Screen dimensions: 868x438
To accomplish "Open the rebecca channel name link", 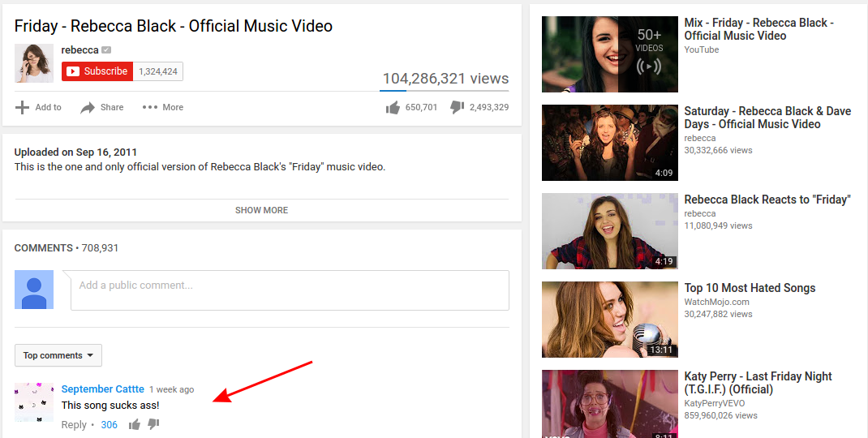I will (x=79, y=49).
